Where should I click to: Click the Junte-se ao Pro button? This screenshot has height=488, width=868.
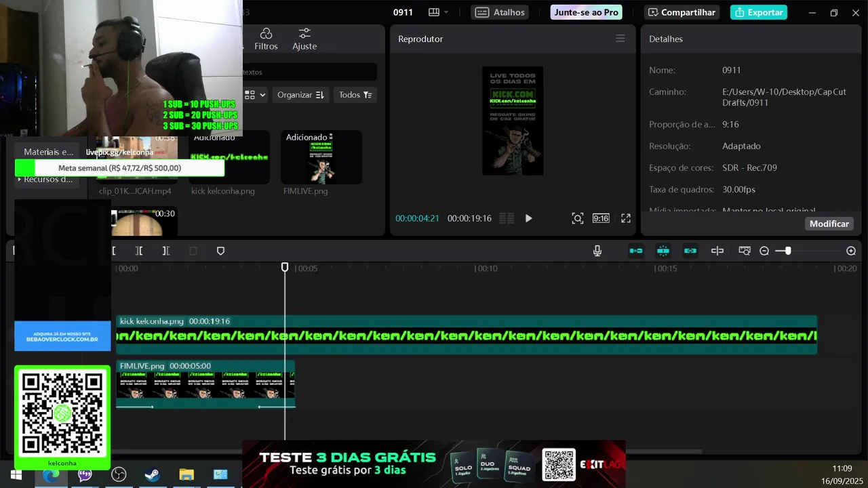tap(586, 12)
